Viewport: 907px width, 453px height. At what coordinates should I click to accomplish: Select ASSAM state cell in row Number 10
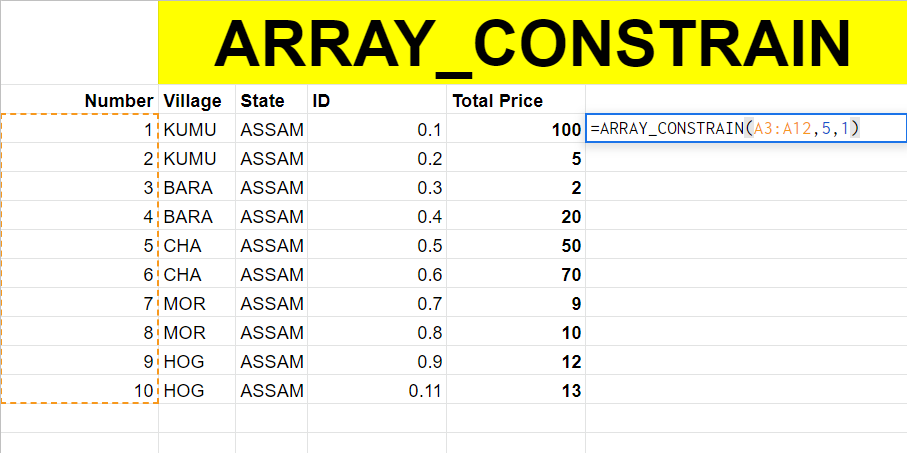[x=271, y=389]
